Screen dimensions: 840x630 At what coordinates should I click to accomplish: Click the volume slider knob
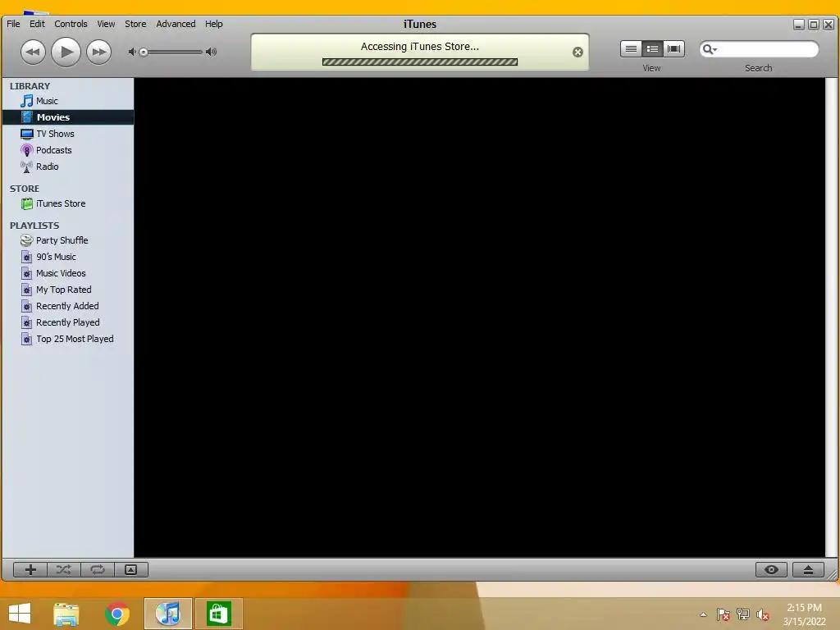tap(144, 52)
